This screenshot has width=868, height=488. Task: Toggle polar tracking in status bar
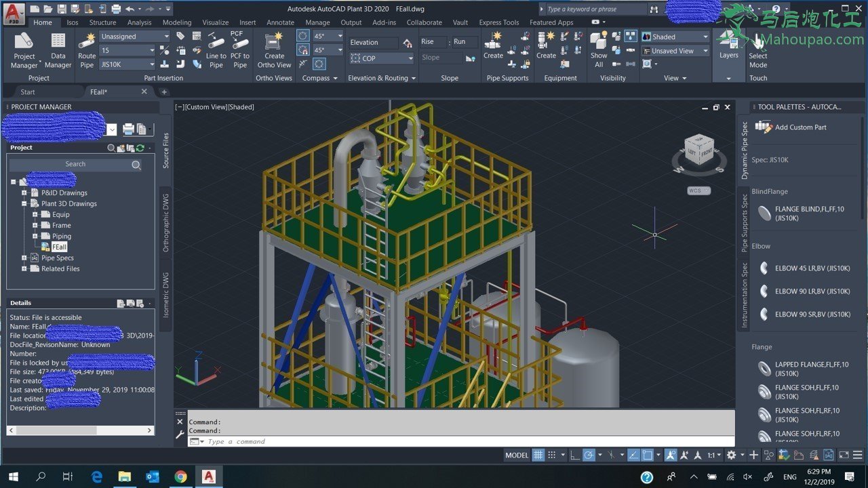[589, 455]
